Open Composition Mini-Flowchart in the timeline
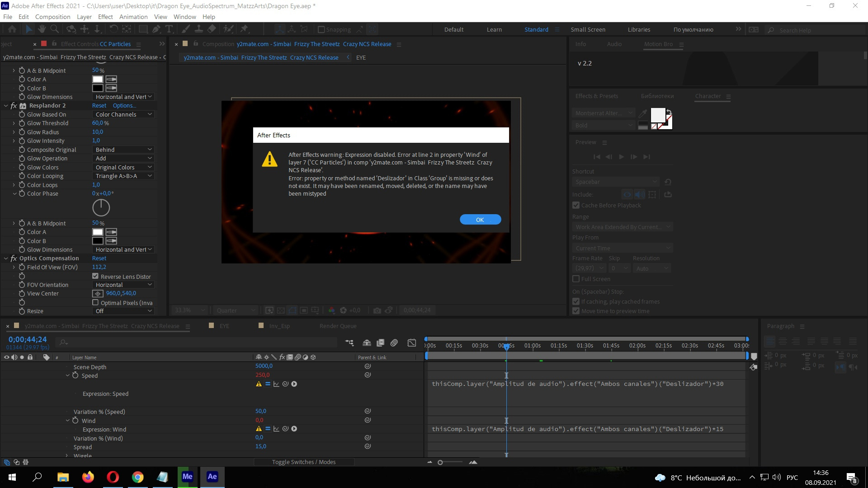The width and height of the screenshot is (868, 488). [x=349, y=343]
